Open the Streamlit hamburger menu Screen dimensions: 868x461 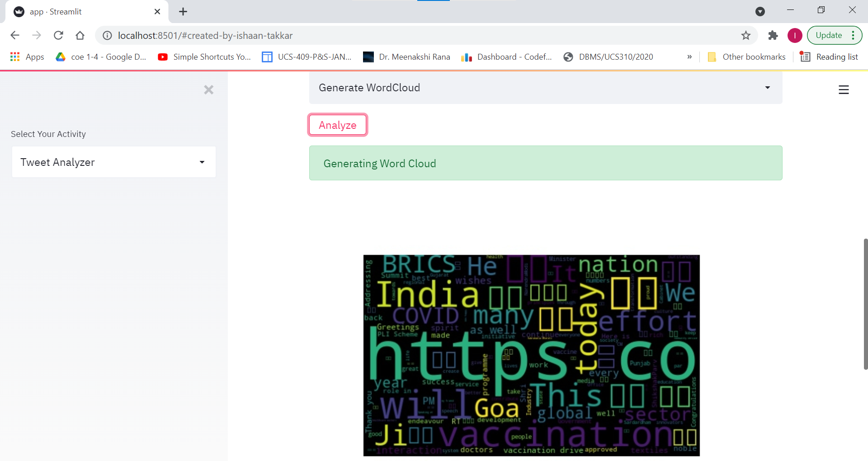(x=844, y=90)
